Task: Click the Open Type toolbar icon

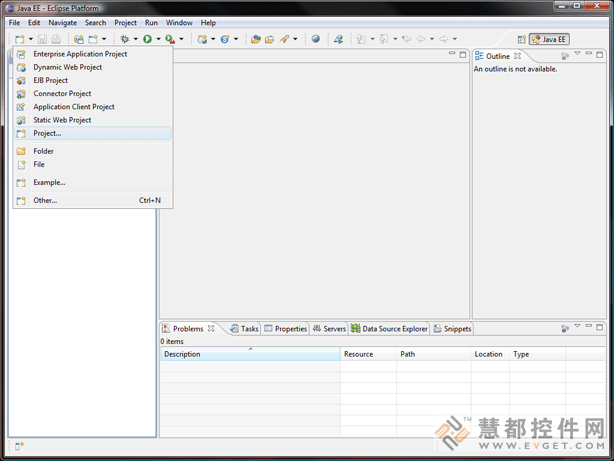Action: pos(256,39)
